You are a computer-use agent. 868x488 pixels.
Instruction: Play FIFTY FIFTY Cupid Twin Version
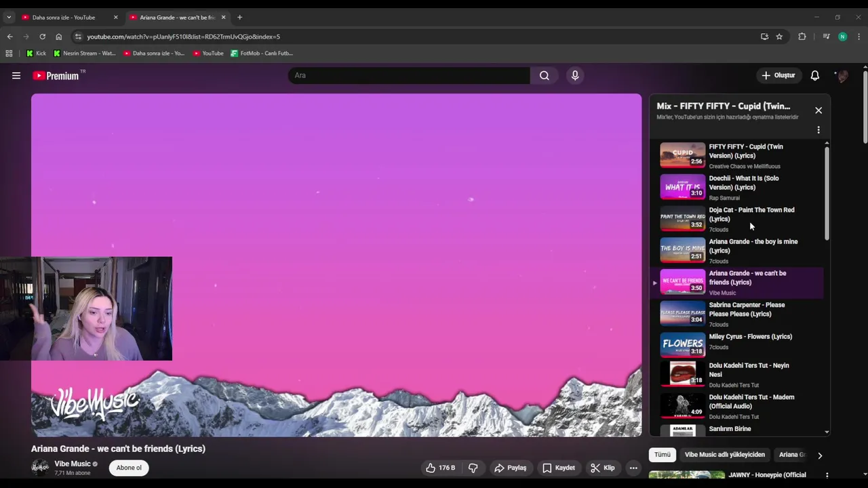coord(737,155)
